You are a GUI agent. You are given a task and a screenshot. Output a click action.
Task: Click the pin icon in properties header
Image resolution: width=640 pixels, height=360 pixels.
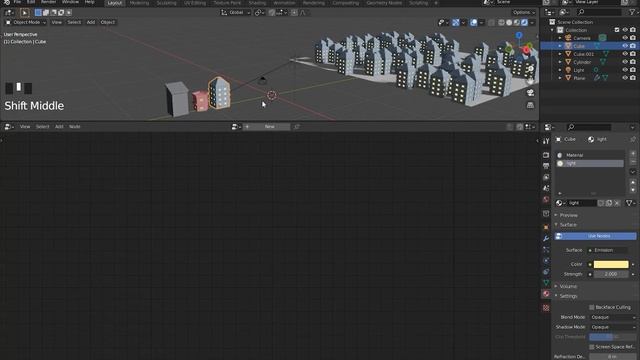(x=633, y=140)
